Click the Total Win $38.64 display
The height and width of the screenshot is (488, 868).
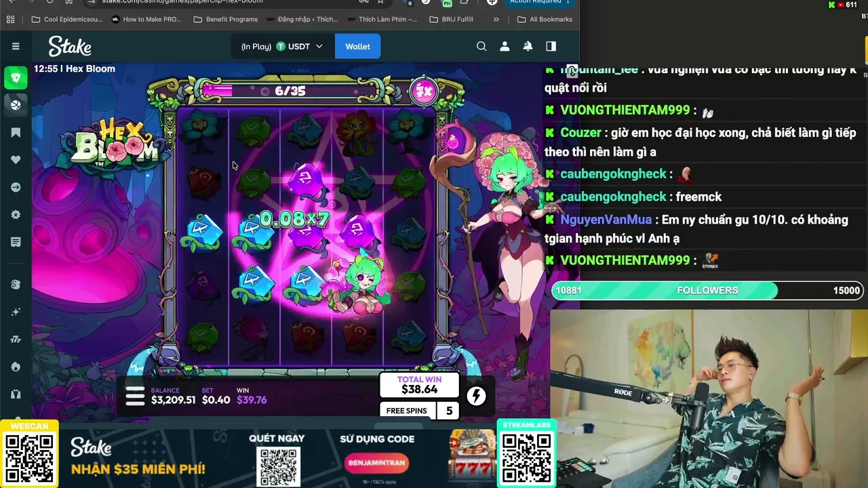(419, 385)
